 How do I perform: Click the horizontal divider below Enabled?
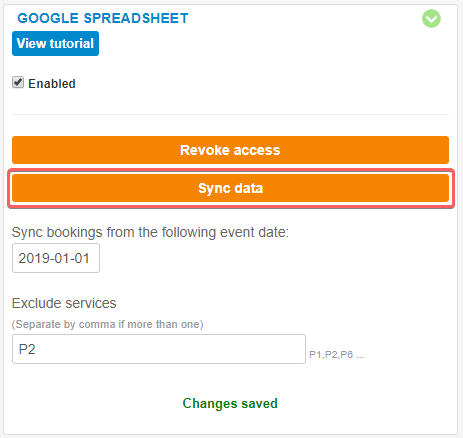point(230,114)
